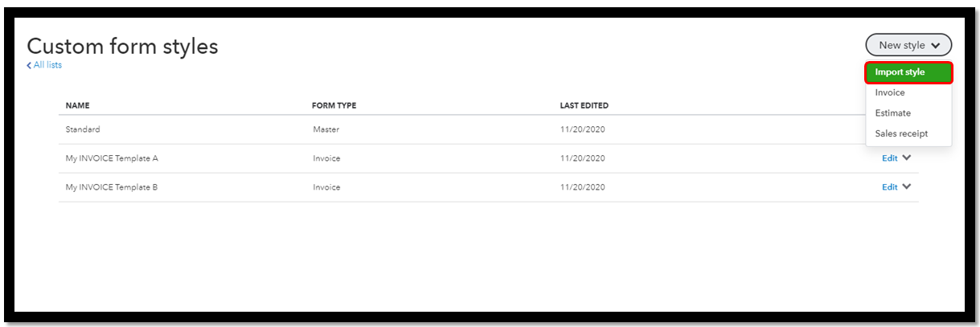The height and width of the screenshot is (327, 980).
Task: Edit My INVOICE Template A
Action: click(x=889, y=158)
